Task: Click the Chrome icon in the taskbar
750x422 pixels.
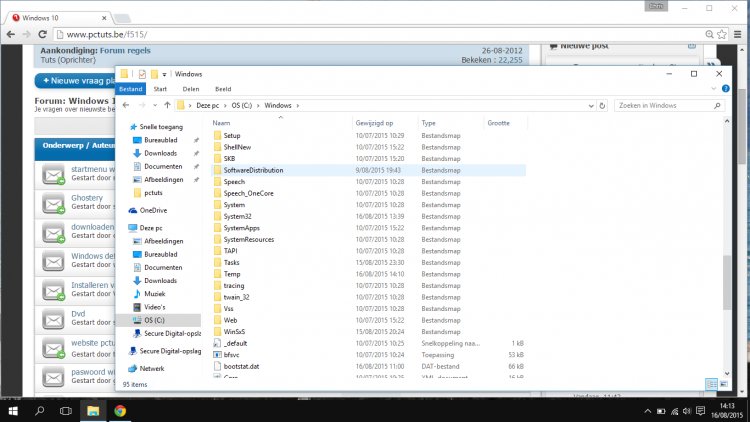Action: (x=119, y=410)
